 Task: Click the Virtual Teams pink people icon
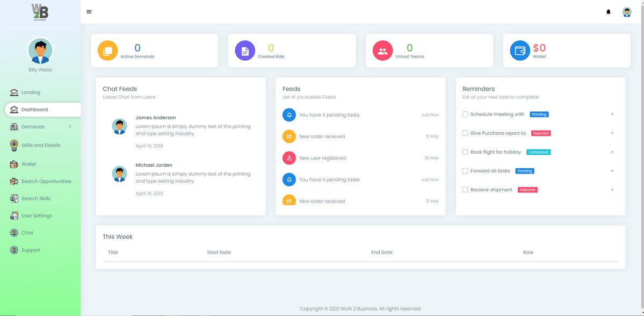click(383, 51)
